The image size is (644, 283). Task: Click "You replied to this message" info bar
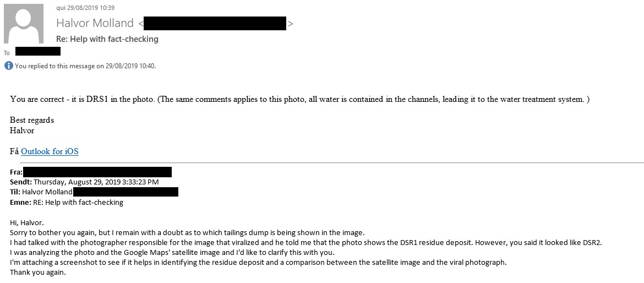[x=80, y=66]
